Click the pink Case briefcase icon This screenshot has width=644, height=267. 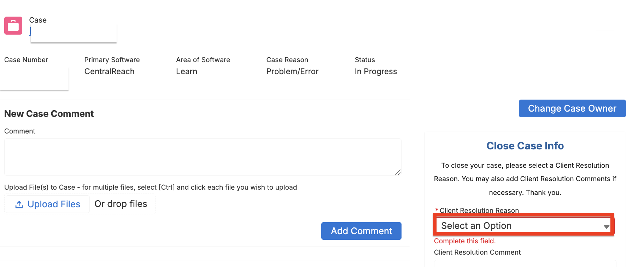(13, 26)
